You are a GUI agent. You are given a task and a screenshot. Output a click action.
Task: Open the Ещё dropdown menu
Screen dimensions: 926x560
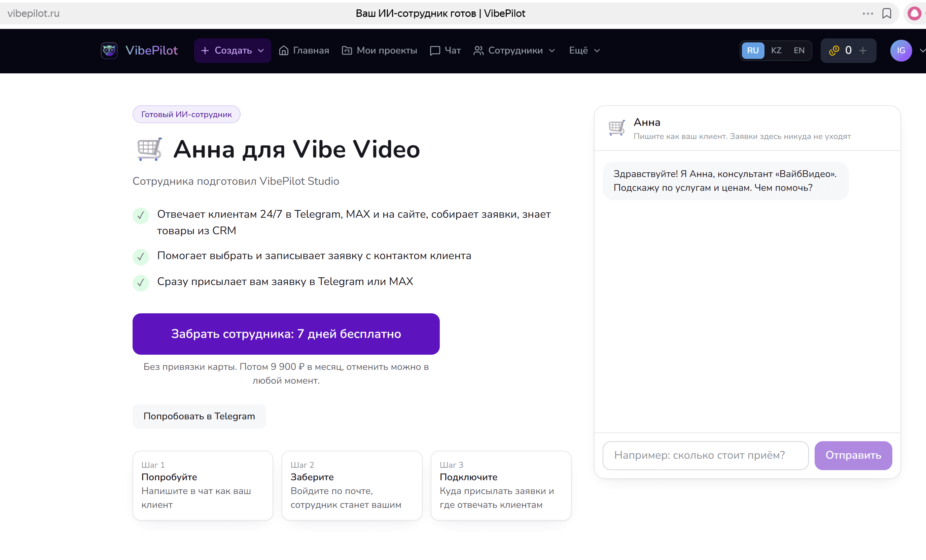coord(584,50)
